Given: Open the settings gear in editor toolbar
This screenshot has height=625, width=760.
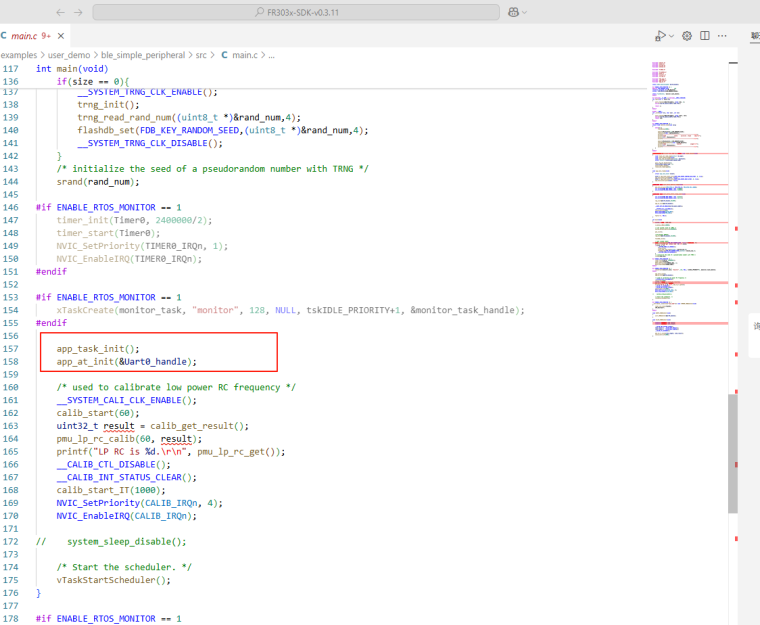Looking at the screenshot, I should (687, 36).
